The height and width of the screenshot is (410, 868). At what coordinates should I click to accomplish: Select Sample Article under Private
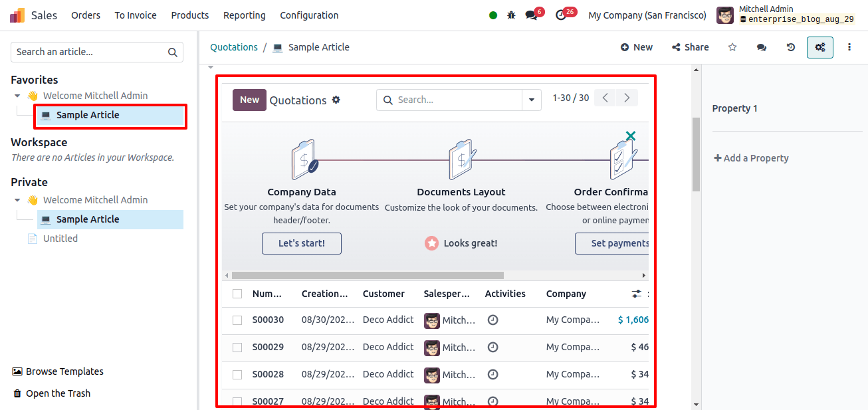tap(110, 219)
